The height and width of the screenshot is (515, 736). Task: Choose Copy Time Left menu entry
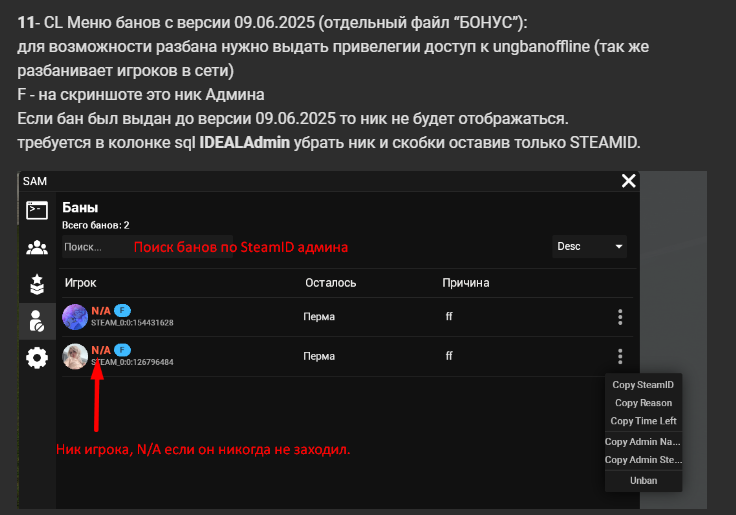(x=643, y=421)
